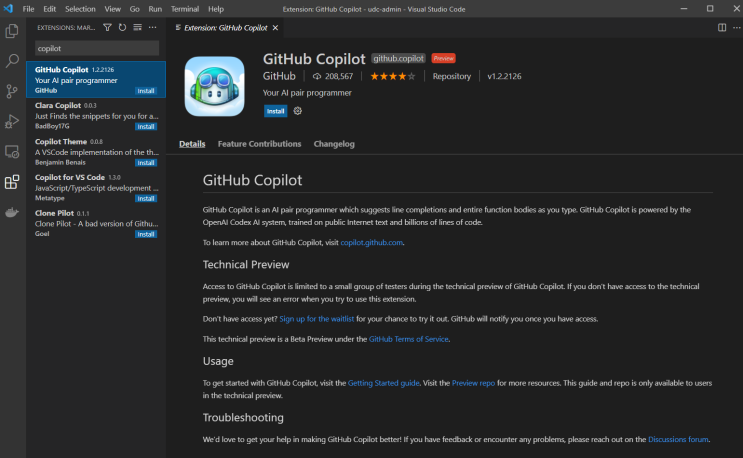Install GitHub Copilot from the sidebar list
Image resolution: width=743 pixels, height=458 pixels.
146,91
